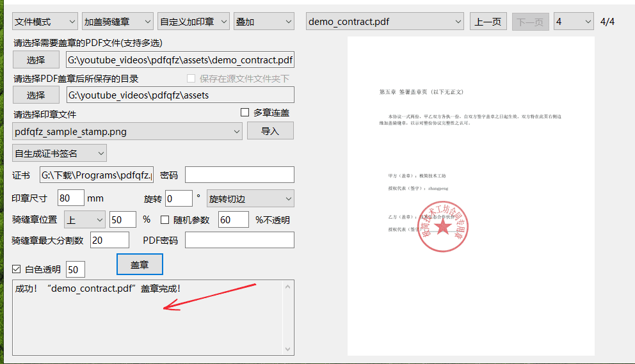Expand the 自生成证书签名 dropdown
This screenshot has width=635, height=364.
click(60, 154)
